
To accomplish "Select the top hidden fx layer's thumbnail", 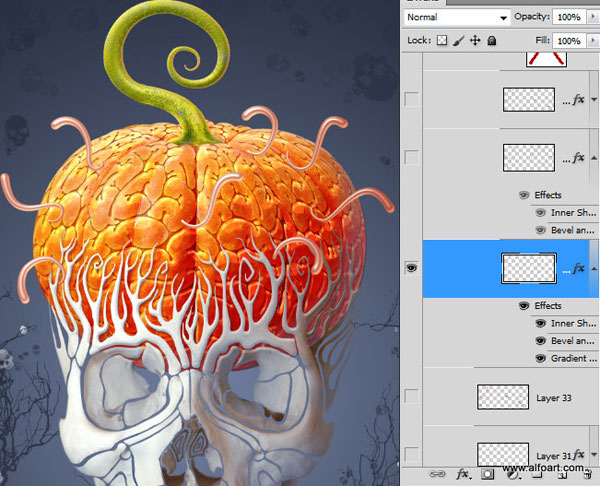I will (529, 99).
